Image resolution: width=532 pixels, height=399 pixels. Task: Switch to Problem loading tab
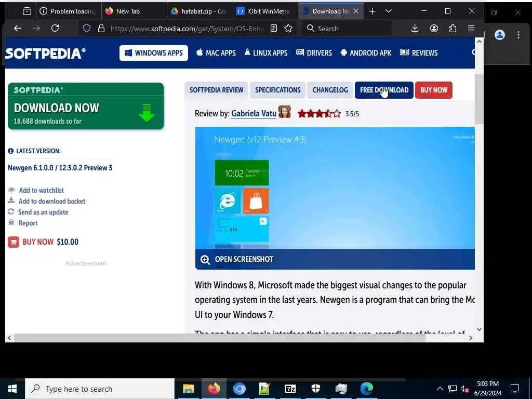point(68,11)
